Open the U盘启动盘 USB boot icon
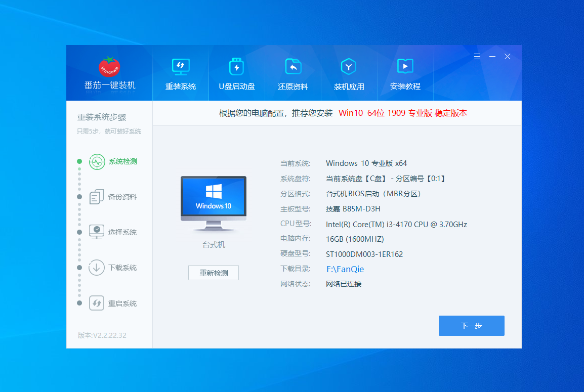Screen dimensions: 584x392 [x=236, y=67]
